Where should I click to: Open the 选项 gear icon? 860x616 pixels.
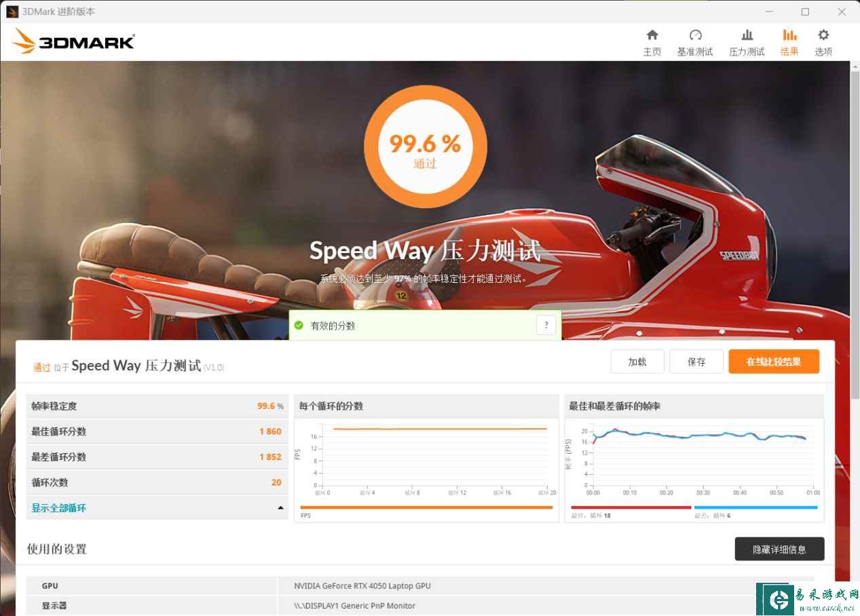coord(823,35)
